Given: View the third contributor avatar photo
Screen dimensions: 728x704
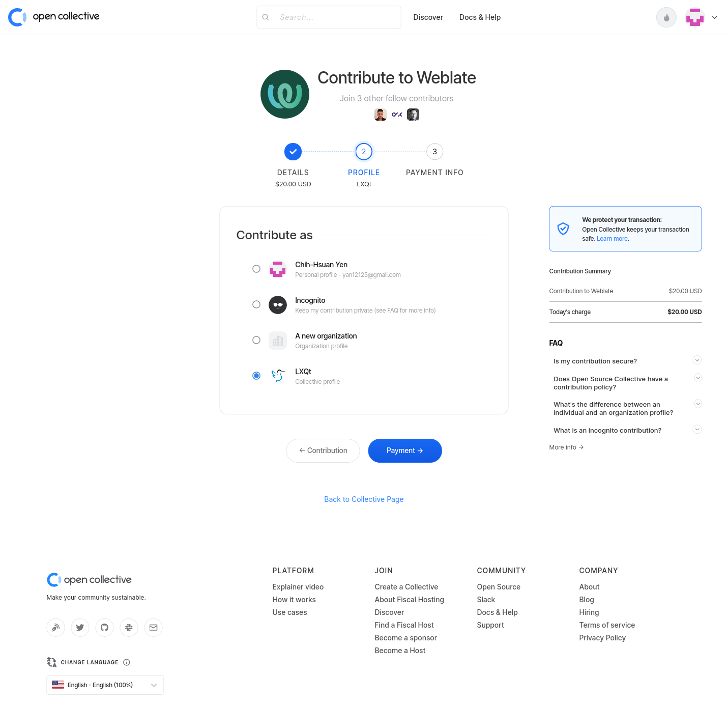Looking at the screenshot, I should (413, 115).
